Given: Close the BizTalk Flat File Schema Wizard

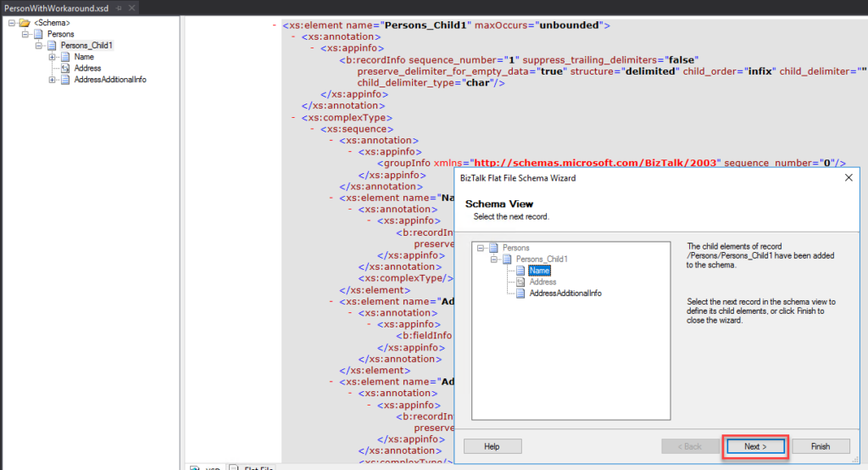Looking at the screenshot, I should point(849,177).
